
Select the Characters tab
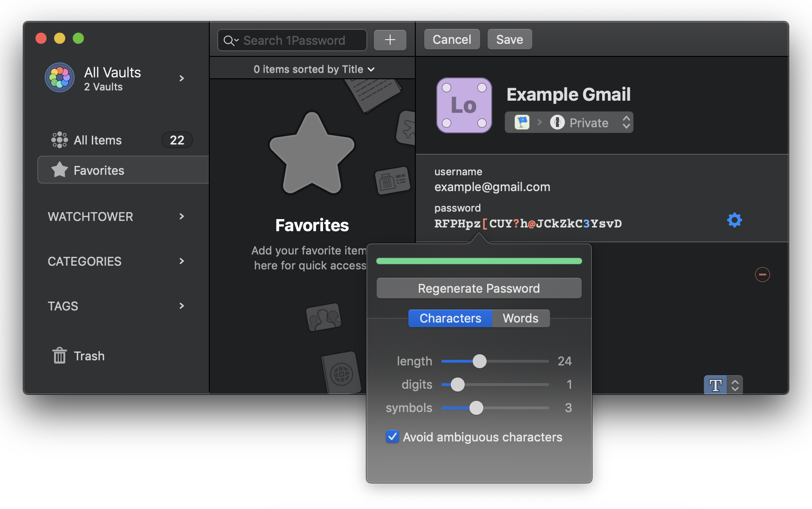450,318
